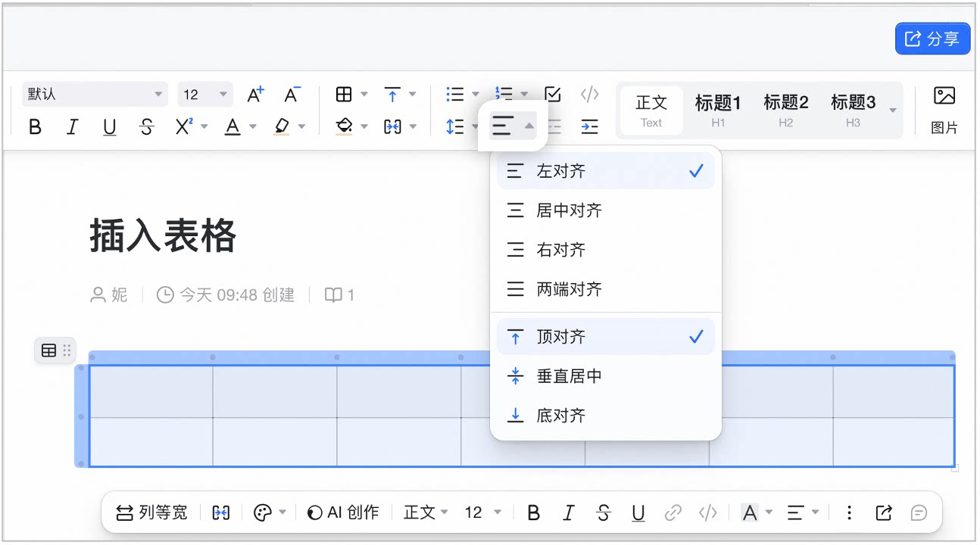
Task: Apply strikethrough from the top toolbar
Action: [x=147, y=127]
